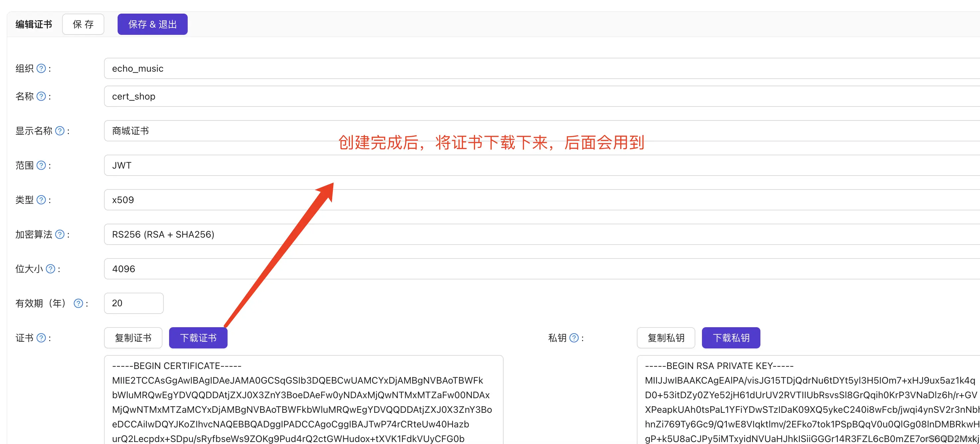Click help icon next to 证书 label
980x444 pixels.
(41, 338)
